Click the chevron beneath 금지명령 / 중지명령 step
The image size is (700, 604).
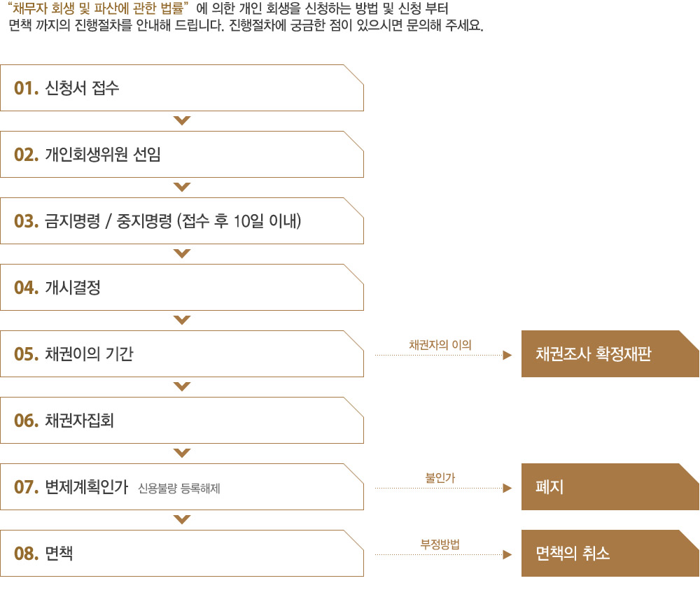[x=182, y=253]
